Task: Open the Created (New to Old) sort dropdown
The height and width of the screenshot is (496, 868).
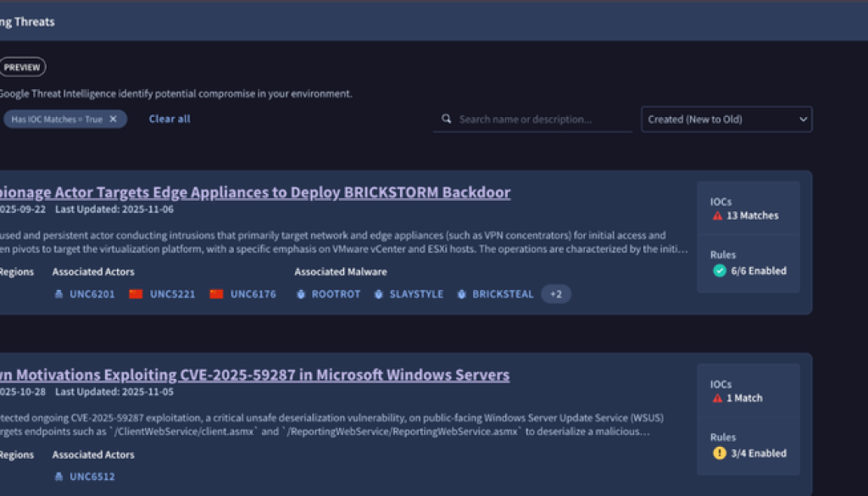Action: click(x=726, y=120)
